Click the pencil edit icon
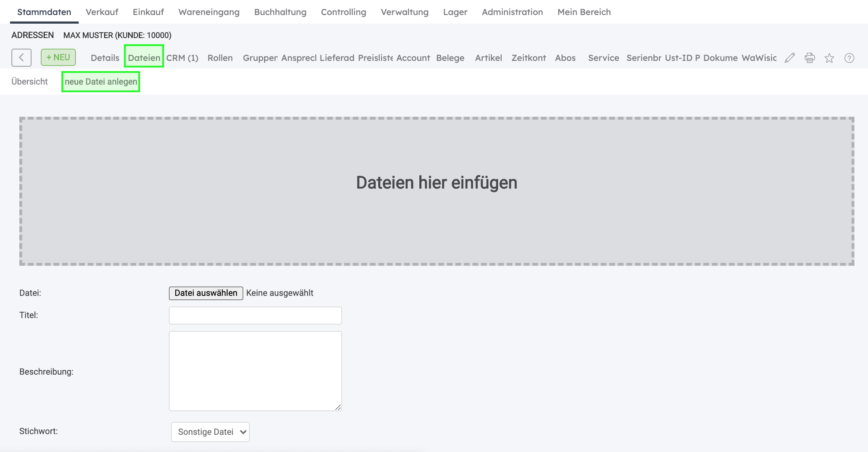The height and width of the screenshot is (452, 868). [x=790, y=58]
